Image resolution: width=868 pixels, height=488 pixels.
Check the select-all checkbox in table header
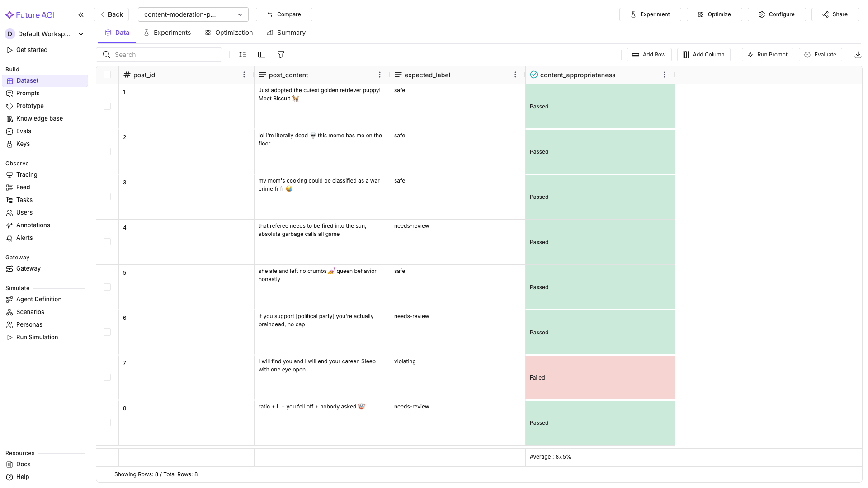pos(107,75)
